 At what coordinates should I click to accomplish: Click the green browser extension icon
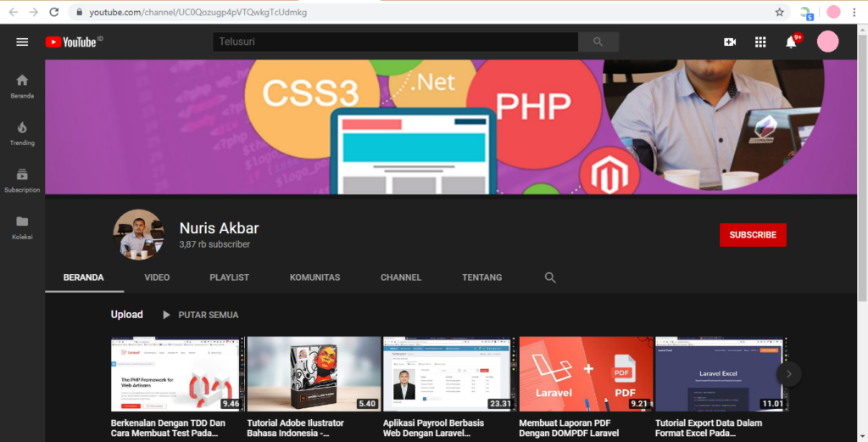coord(806,13)
